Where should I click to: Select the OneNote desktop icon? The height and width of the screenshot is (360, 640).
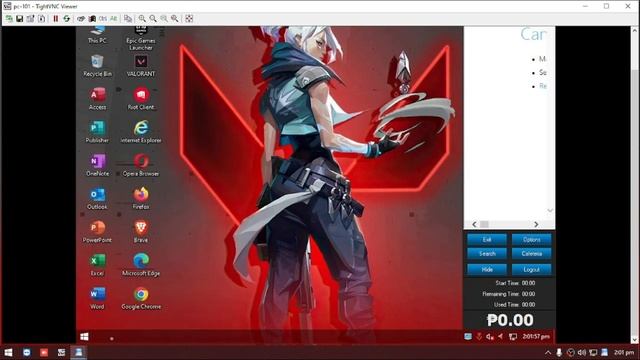[x=97, y=165]
